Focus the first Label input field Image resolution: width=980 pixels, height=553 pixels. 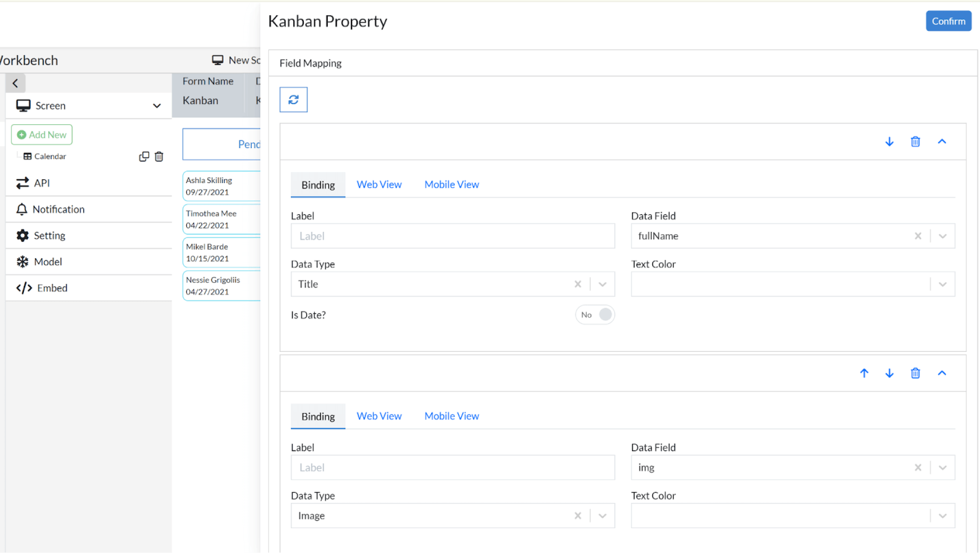(453, 236)
